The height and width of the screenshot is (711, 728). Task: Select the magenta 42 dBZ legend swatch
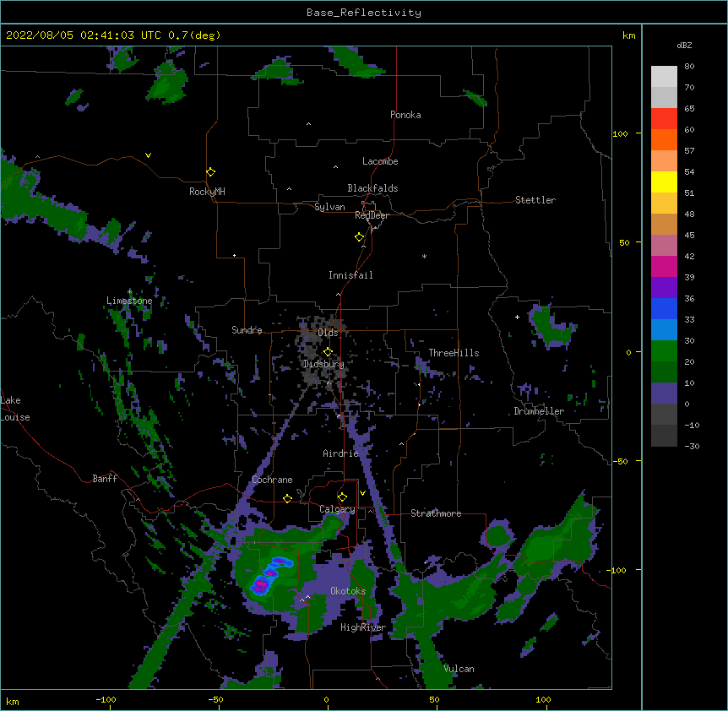click(x=664, y=266)
